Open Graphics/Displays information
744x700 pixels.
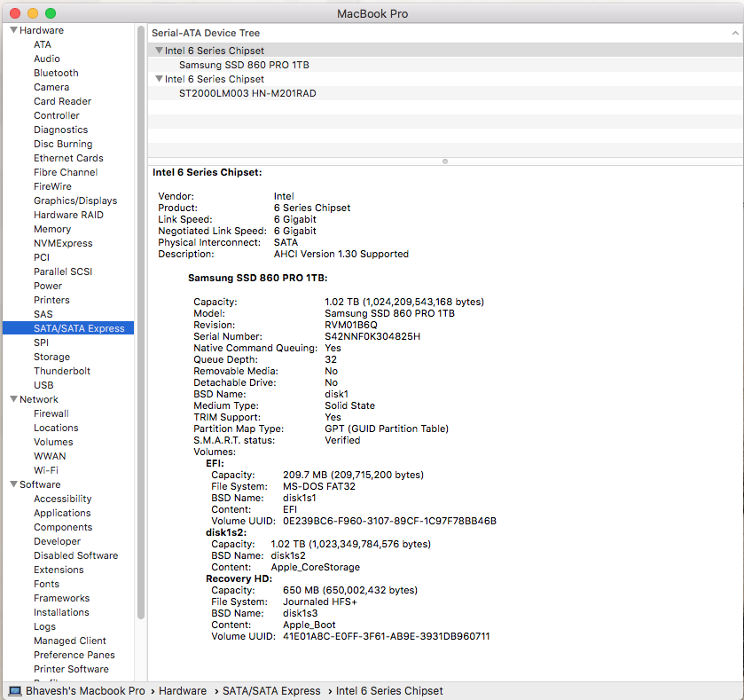pyautogui.click(x=75, y=201)
